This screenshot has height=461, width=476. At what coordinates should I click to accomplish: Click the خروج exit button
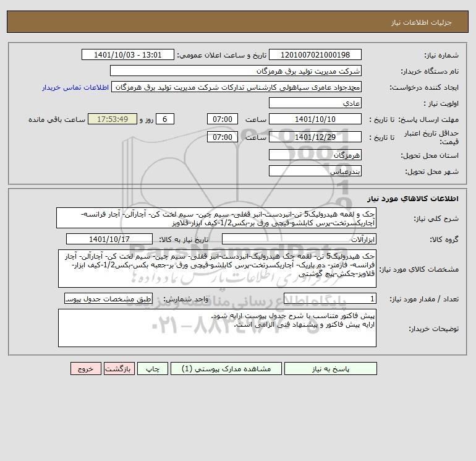pos(85,369)
